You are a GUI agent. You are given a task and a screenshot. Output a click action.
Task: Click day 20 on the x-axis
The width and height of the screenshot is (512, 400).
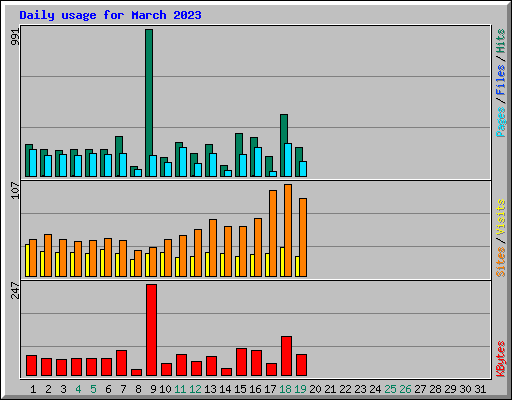(315, 389)
